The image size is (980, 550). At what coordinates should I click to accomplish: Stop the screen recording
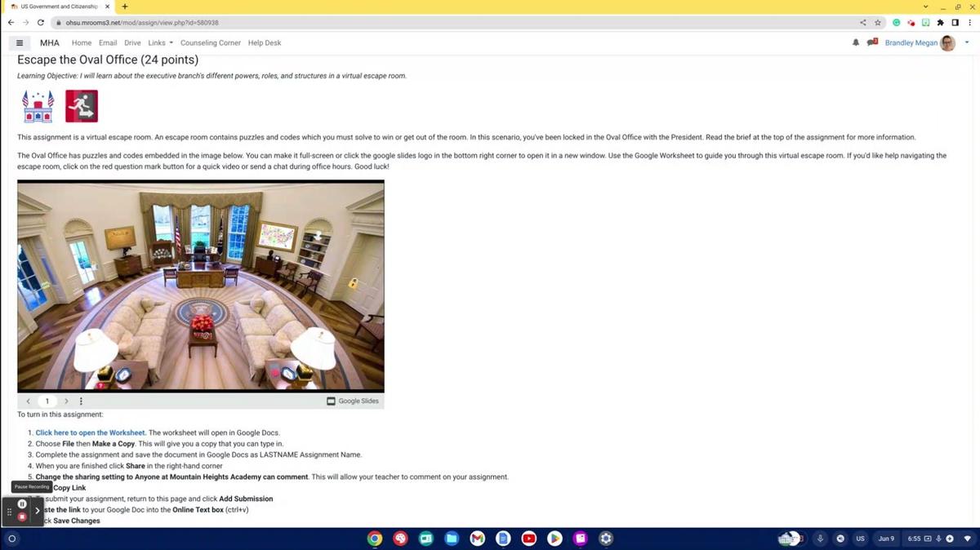click(22, 517)
